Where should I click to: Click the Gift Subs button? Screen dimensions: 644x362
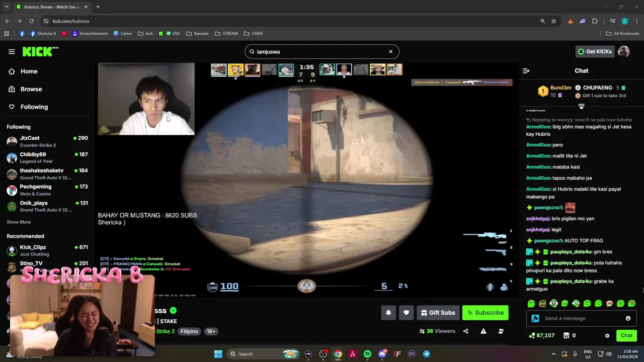tap(438, 313)
